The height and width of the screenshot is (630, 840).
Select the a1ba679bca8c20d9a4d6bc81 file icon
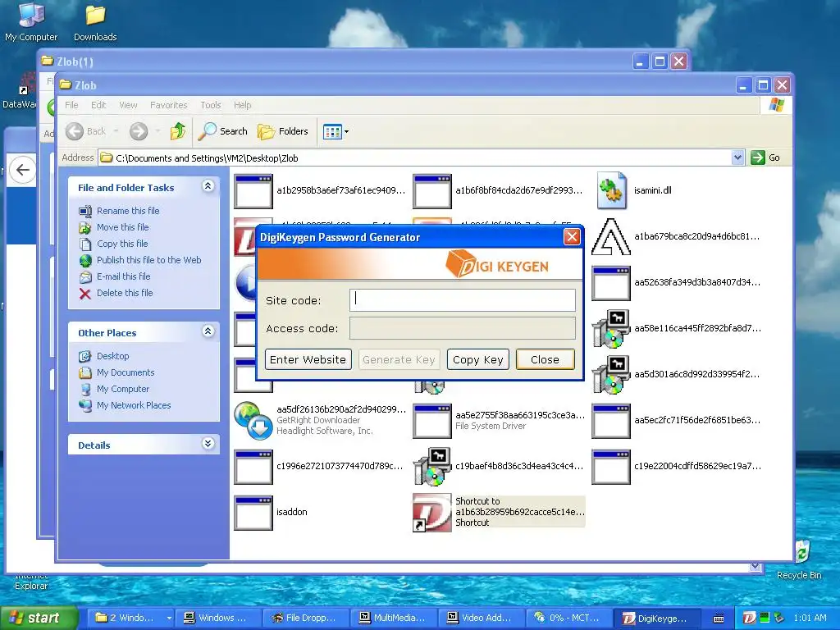pyautogui.click(x=610, y=236)
